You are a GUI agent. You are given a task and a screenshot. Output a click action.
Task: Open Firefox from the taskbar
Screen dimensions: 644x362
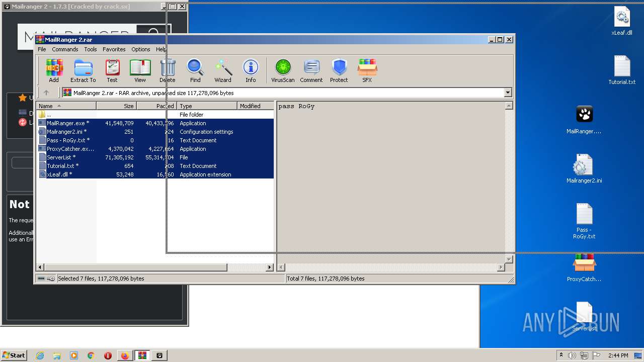point(125,355)
